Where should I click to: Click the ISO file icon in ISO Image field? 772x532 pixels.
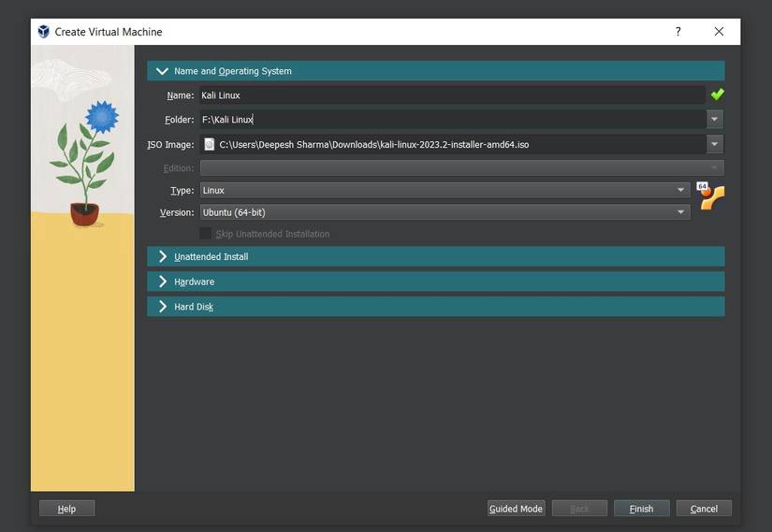pyautogui.click(x=210, y=144)
